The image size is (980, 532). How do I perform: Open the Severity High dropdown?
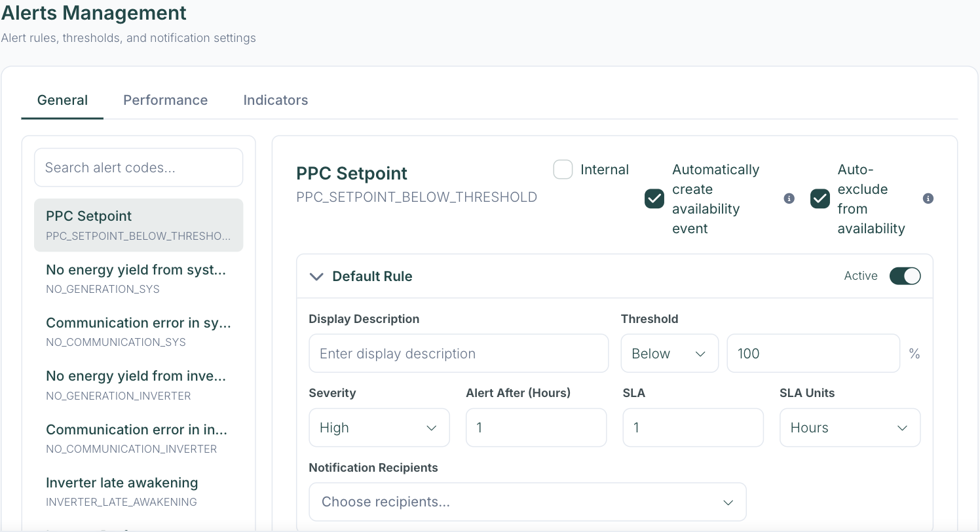tap(379, 428)
